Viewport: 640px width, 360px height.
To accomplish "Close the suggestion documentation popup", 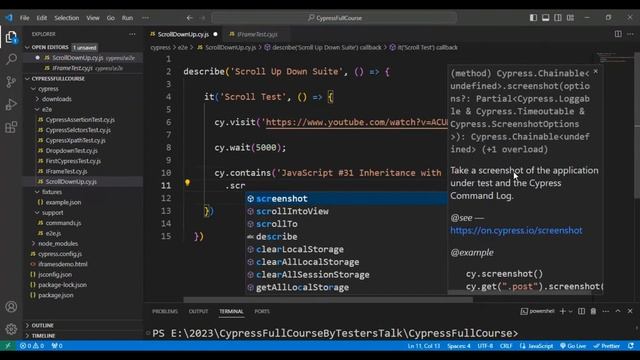I will point(596,71).
